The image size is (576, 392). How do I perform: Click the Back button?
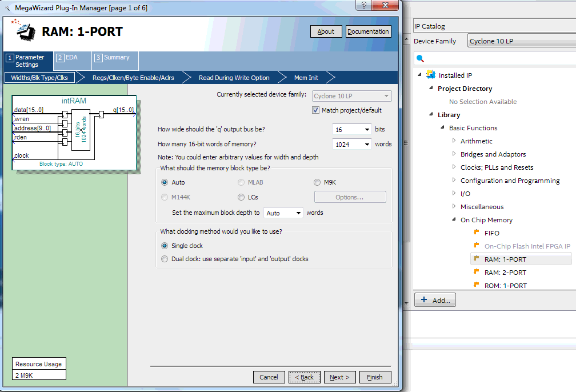[x=304, y=377]
